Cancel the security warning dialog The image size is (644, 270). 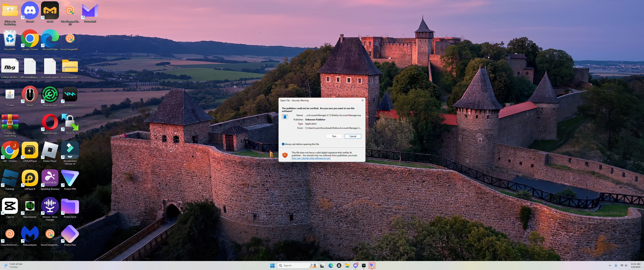point(353,136)
